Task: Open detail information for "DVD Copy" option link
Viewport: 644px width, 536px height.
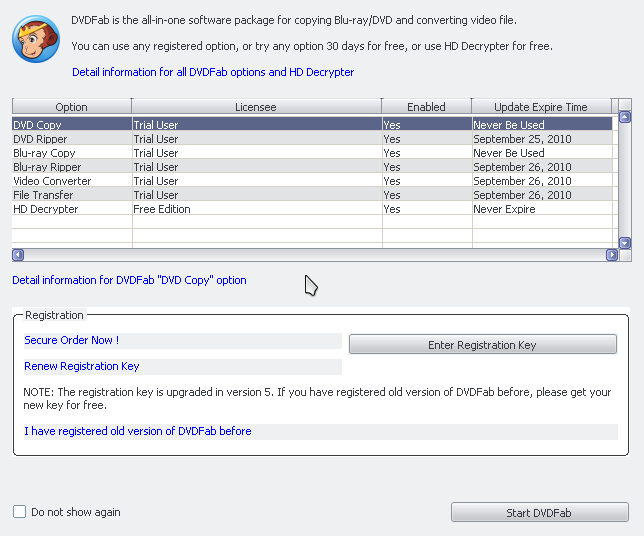Action: [129, 280]
